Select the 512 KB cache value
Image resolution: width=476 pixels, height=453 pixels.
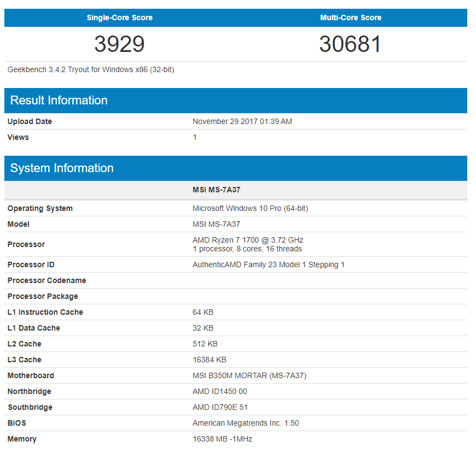205,344
